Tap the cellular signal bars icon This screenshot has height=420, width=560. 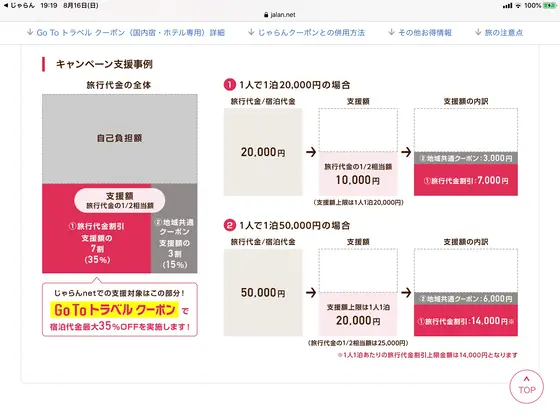508,5
